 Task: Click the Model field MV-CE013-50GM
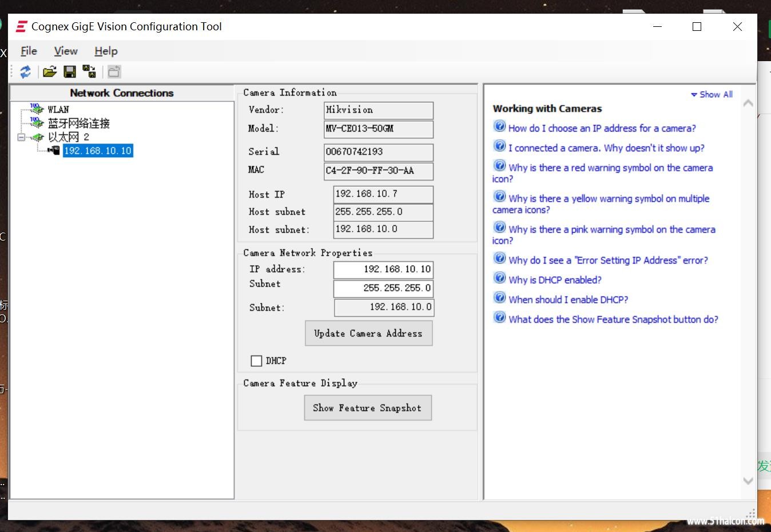coord(379,129)
